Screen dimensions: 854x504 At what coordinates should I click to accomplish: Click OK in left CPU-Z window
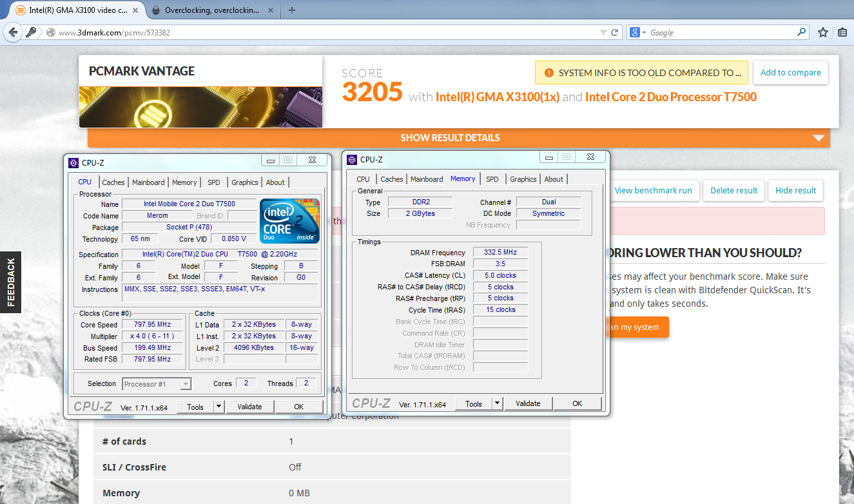(x=299, y=407)
